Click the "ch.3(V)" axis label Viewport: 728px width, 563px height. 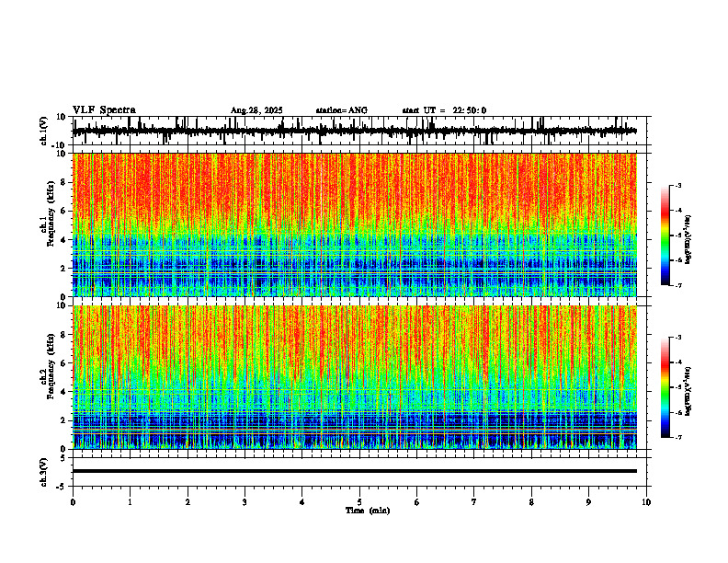44,472
